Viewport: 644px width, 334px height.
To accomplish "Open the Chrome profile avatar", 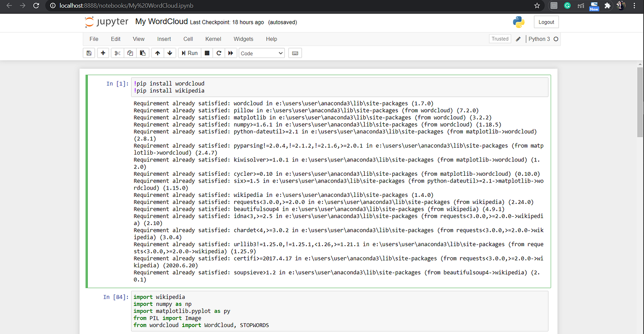I will tap(621, 6).
